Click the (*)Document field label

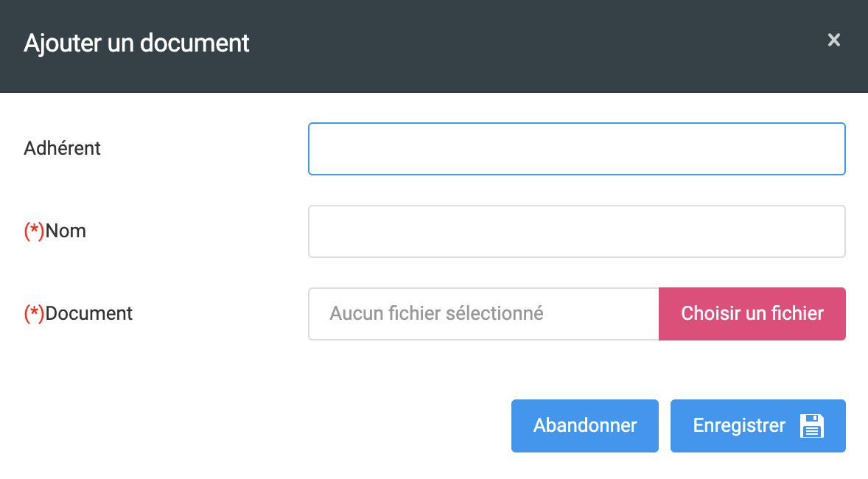tap(78, 313)
